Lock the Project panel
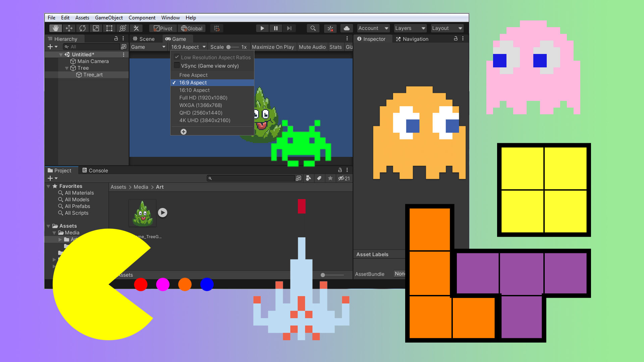The image size is (644, 362). point(340,170)
